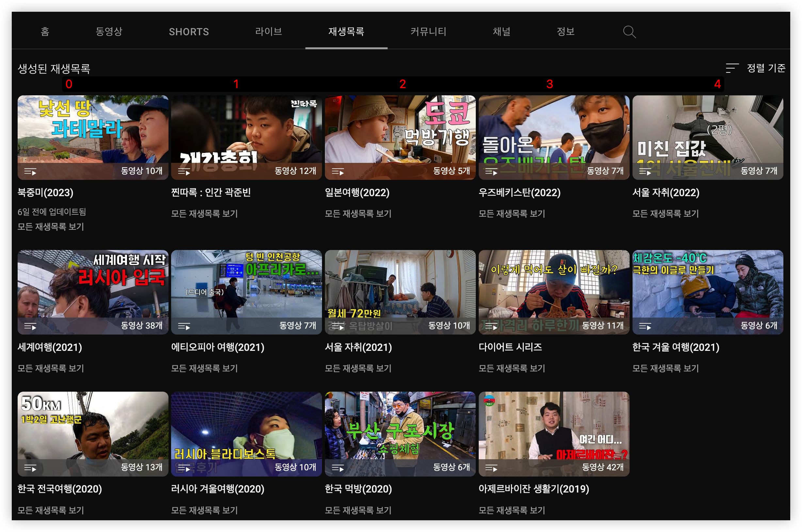
Task: Go to the 커뮤니티 tab
Action: [x=428, y=32]
